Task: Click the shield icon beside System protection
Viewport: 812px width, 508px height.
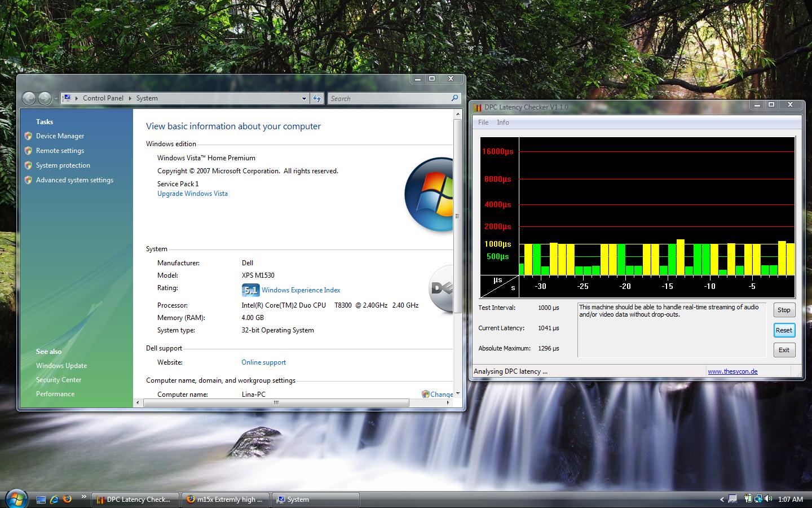Action: 28,165
